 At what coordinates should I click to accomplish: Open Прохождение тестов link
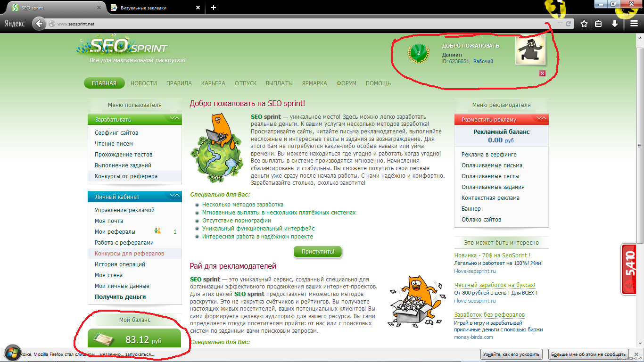pos(124,155)
